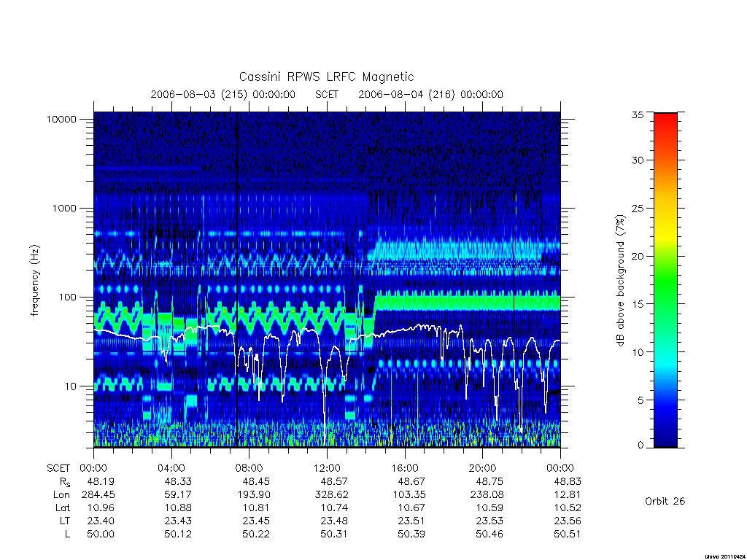
Task: Click the plot title 'Cassini RPWS LRFC Magnetic'
Action: pos(326,77)
